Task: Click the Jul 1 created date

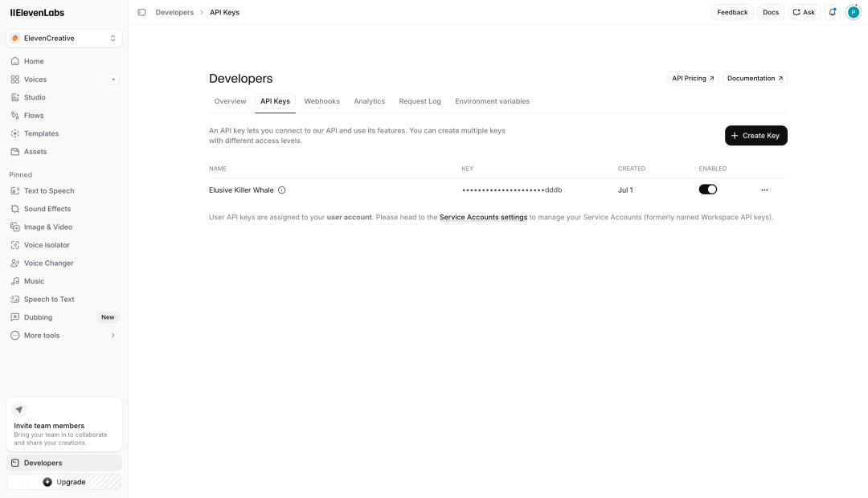Action: tap(625, 190)
